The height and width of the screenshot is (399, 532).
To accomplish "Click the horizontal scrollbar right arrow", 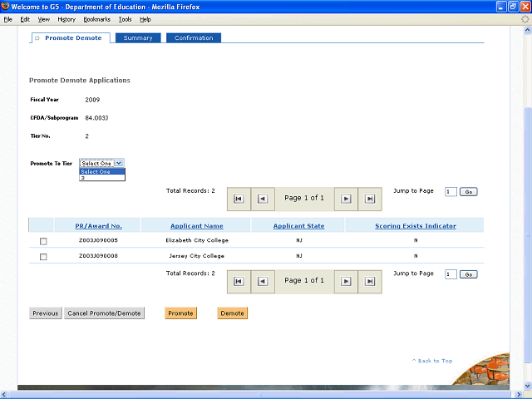I will (519, 395).
